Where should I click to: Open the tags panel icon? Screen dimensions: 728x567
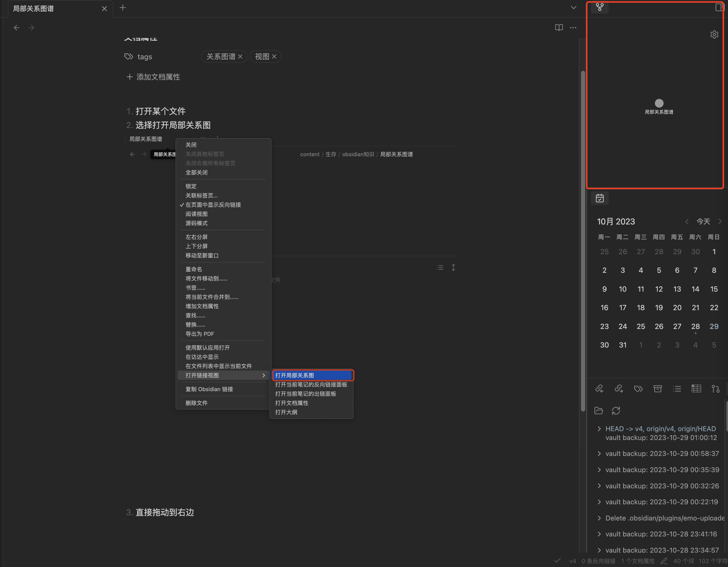pyautogui.click(x=638, y=389)
